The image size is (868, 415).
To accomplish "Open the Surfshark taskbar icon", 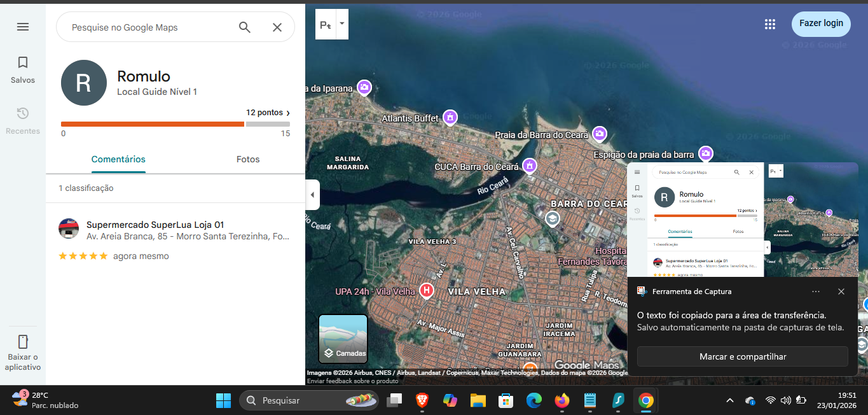I will tap(617, 400).
